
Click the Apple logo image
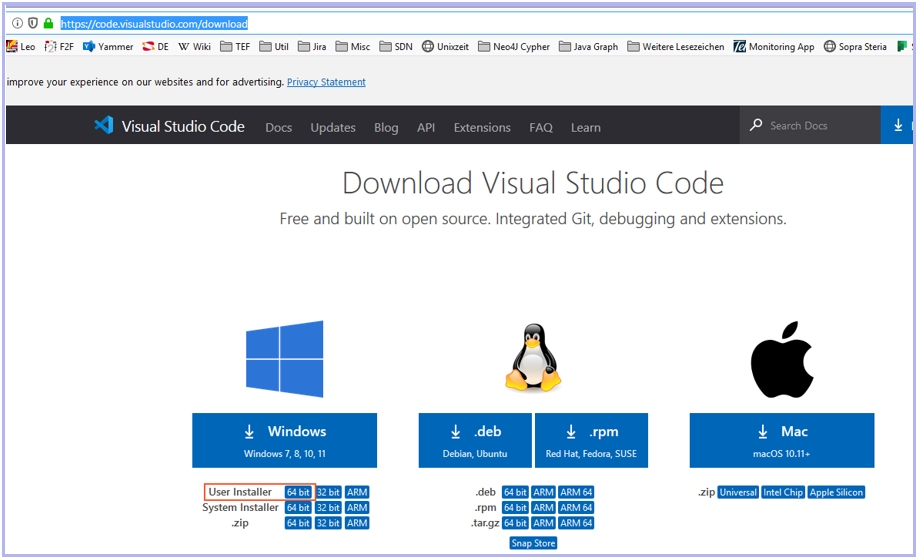782,359
